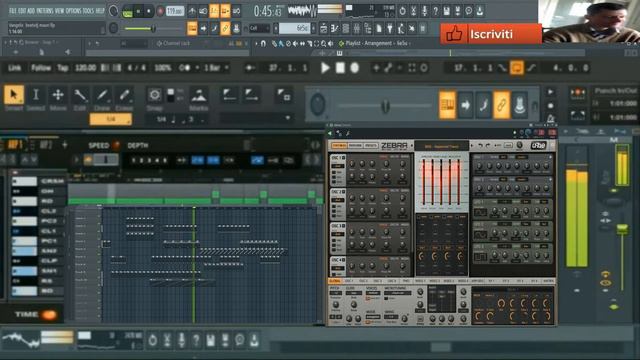Viewport: 640px width, 360px height.
Task: Click the CRSH instrument row
Action: click(38, 181)
